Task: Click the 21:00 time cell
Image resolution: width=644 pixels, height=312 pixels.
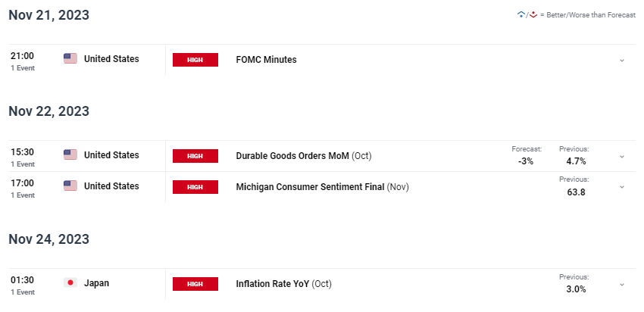Action: pos(23,61)
